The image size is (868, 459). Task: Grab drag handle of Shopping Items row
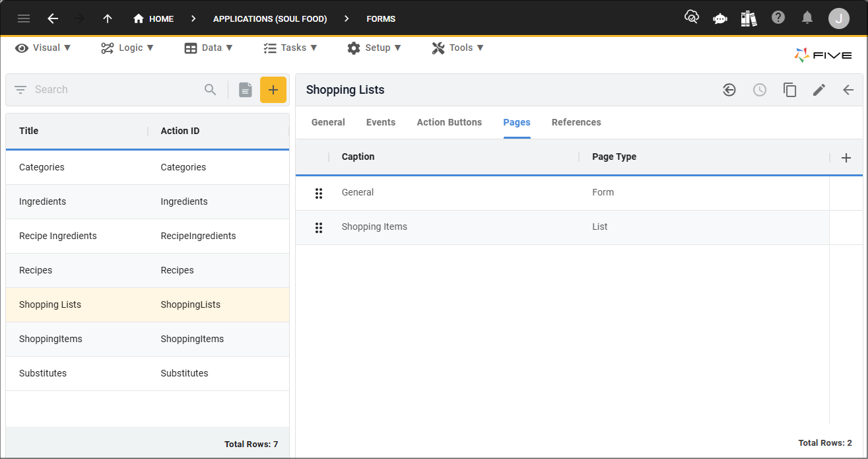tap(319, 227)
